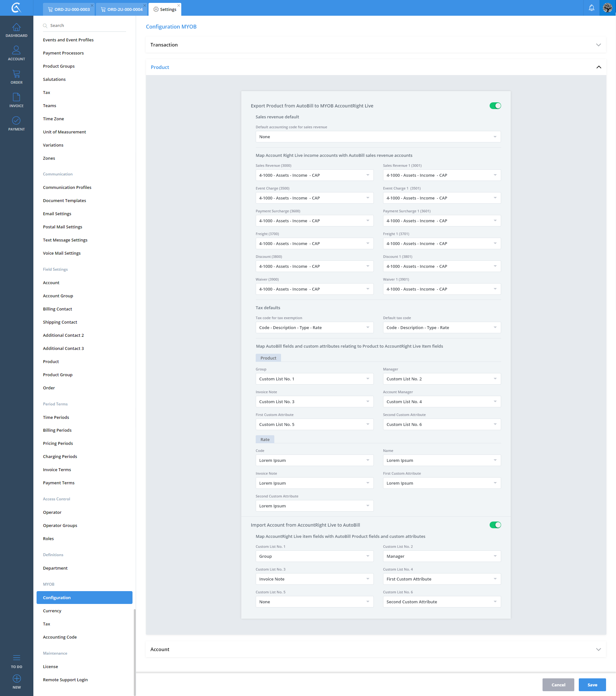Open the To Do list icon
The image size is (616, 696).
[x=16, y=658]
